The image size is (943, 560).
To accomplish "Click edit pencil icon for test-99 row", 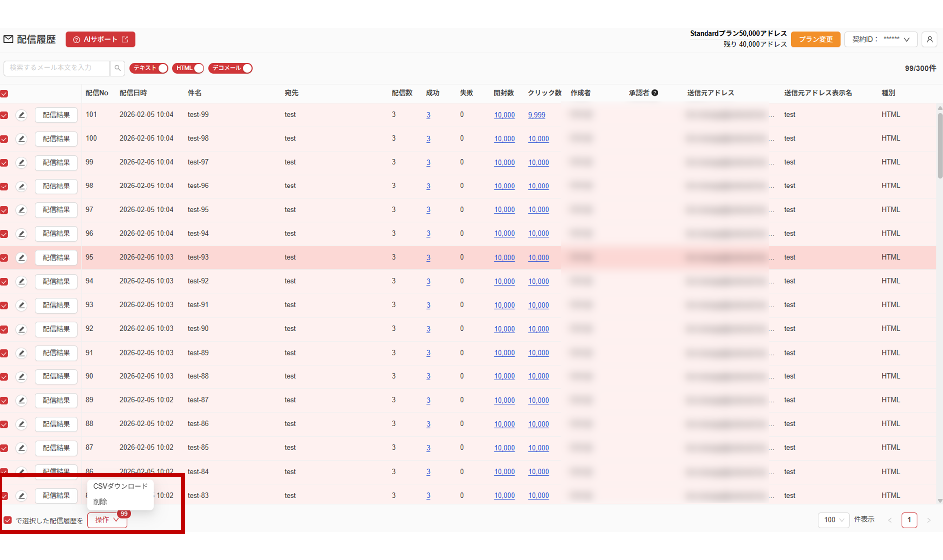I will [x=21, y=115].
